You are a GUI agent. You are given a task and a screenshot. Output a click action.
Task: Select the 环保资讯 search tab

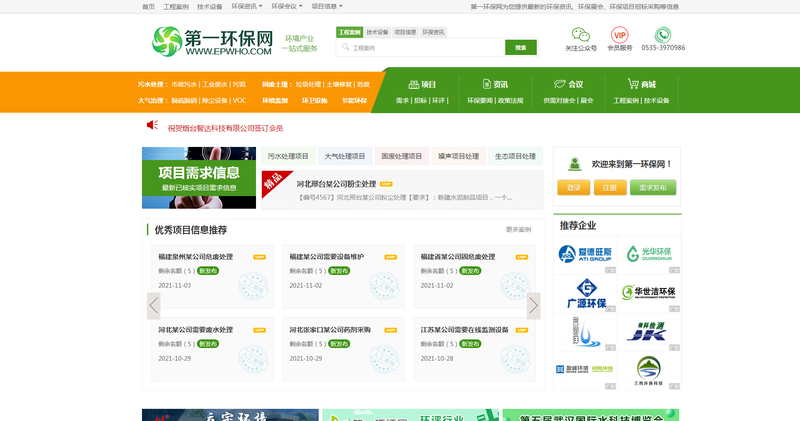click(x=434, y=32)
